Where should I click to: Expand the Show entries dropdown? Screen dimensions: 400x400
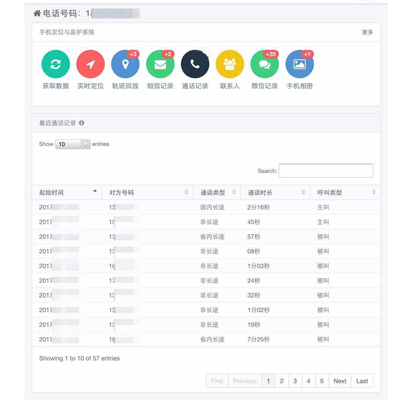click(x=73, y=144)
